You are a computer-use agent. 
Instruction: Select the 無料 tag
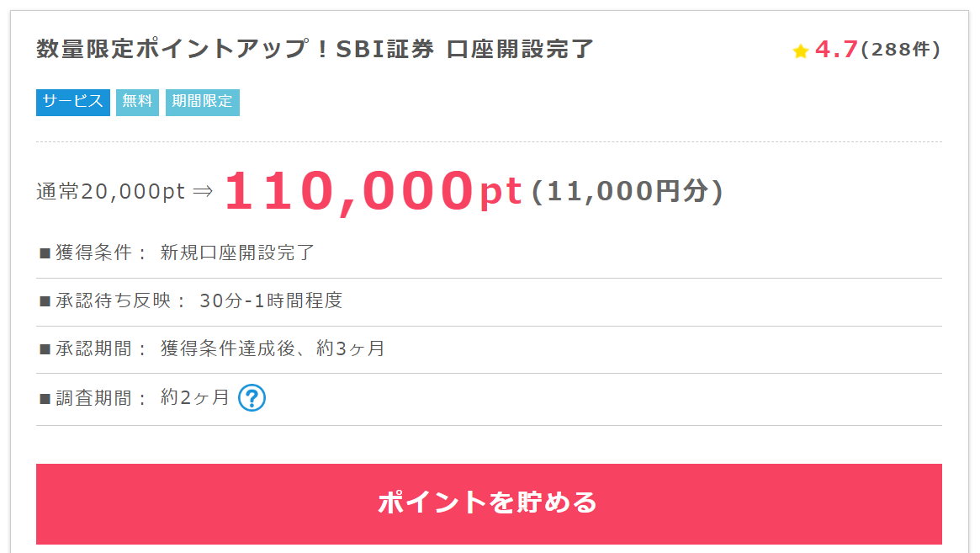tap(137, 102)
